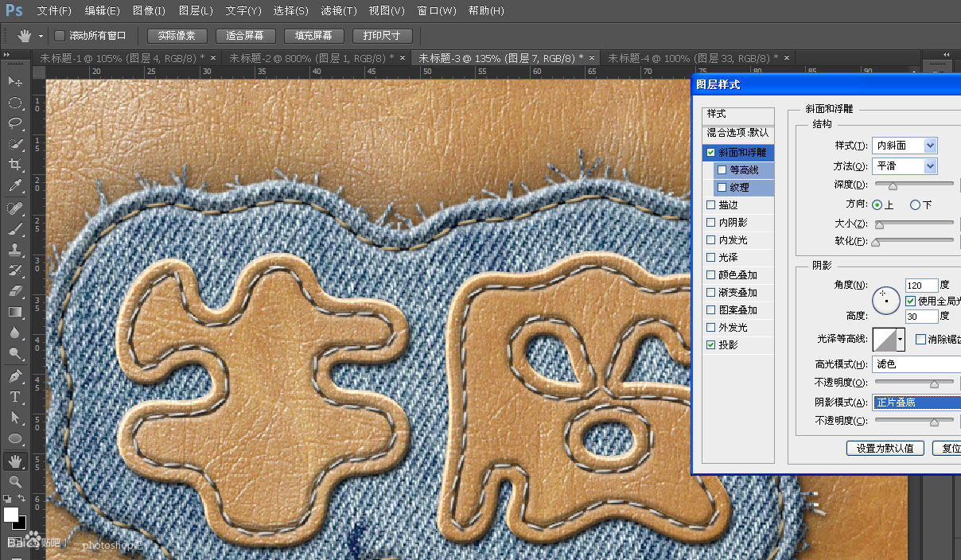Click 打印尺寸 button
Viewport: 961px width, 560px height.
pos(383,36)
